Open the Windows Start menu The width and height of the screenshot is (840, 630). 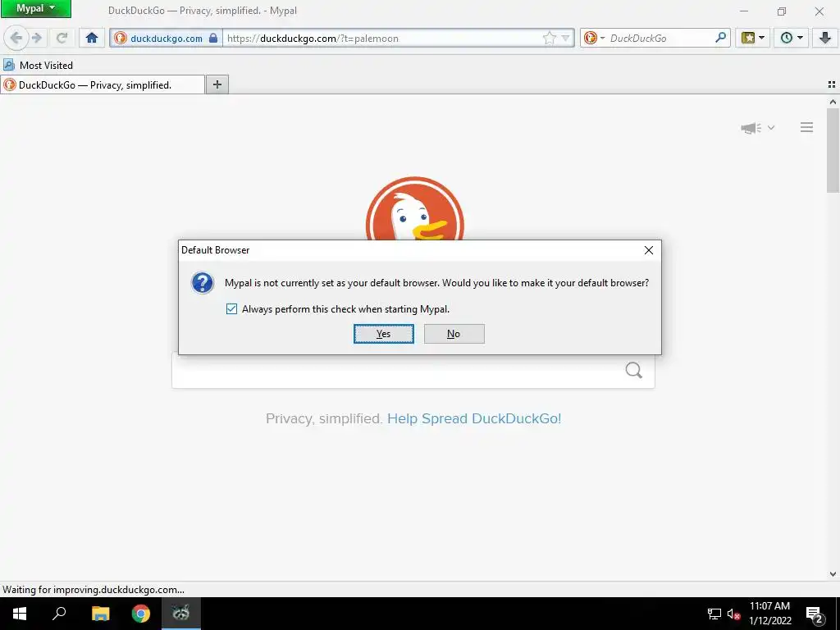pos(20,614)
